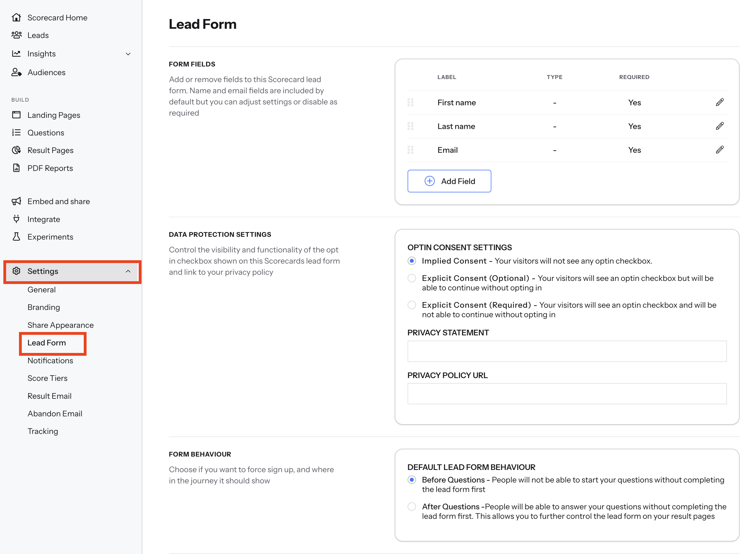Open Landing Pages builder
This screenshot has width=756, height=554.
(x=54, y=115)
